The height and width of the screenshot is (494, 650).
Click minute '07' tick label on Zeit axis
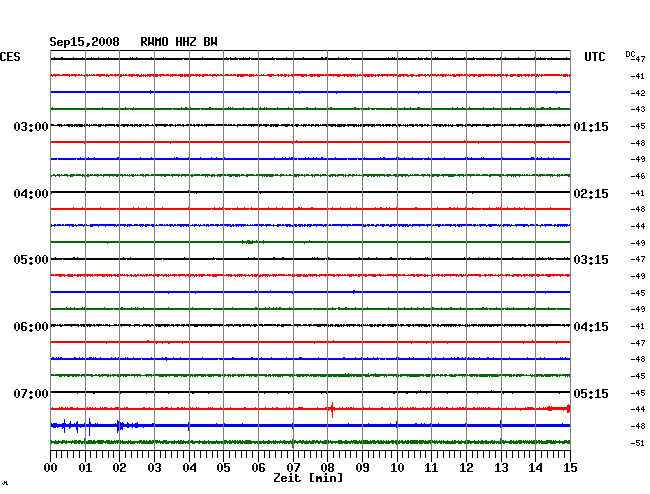(293, 468)
